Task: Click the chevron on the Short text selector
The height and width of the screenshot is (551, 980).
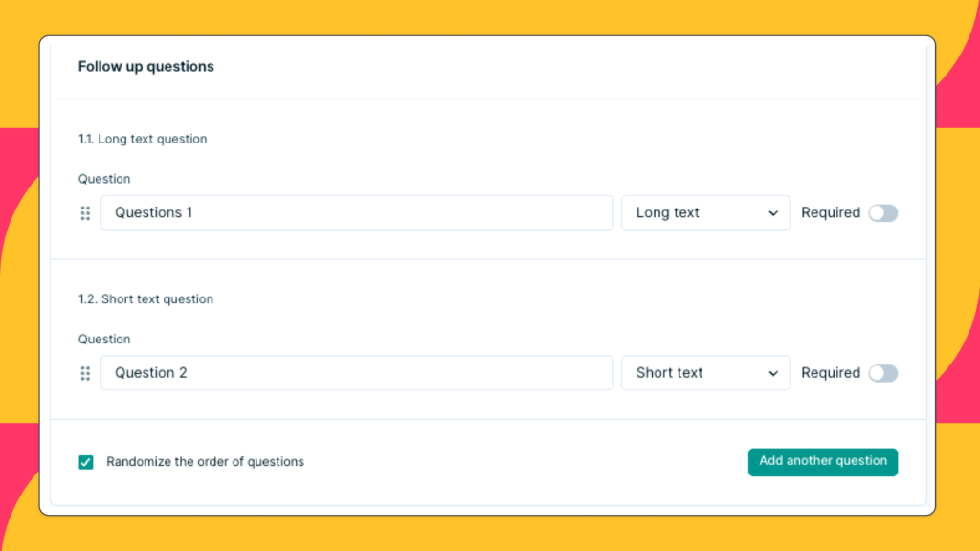Action: (x=775, y=373)
